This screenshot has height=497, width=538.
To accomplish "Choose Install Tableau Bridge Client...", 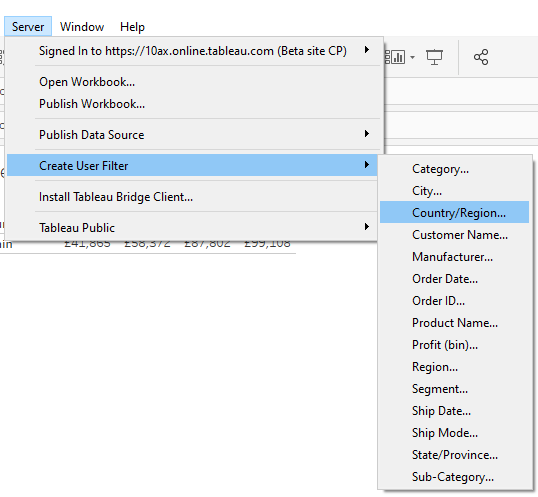I will (x=192, y=197).
